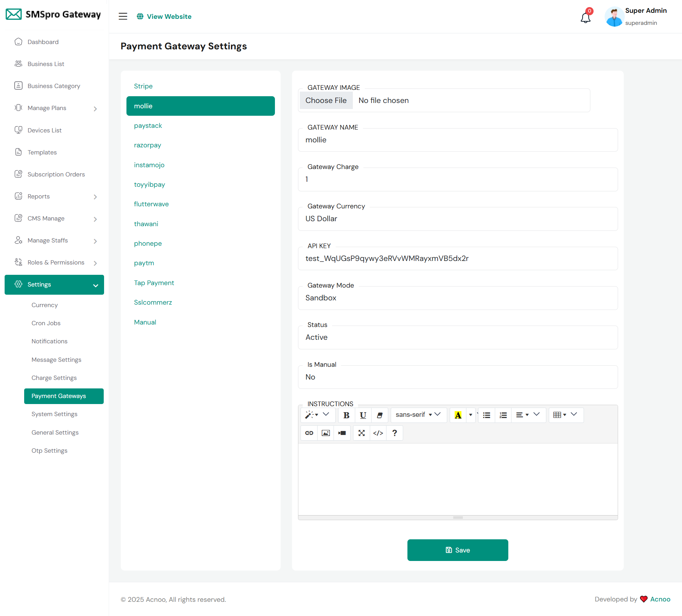The height and width of the screenshot is (616, 682).
Task: Make the instructions editor full screen
Action: [362, 433]
